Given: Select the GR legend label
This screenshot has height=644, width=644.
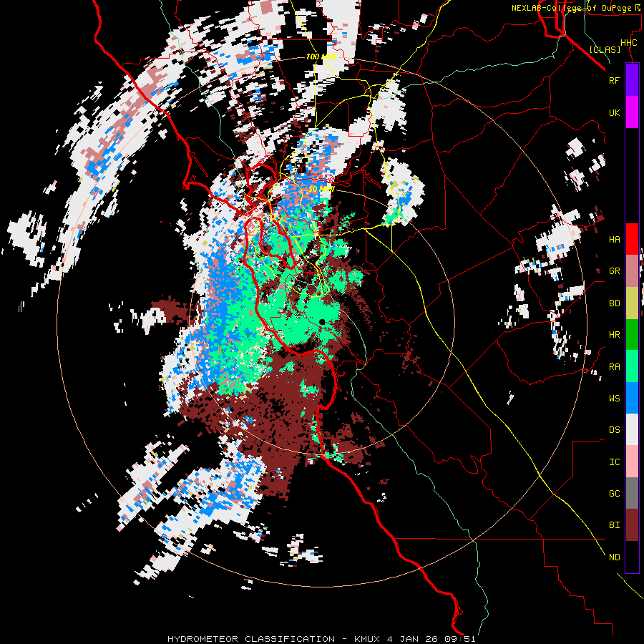Looking at the screenshot, I should click(x=615, y=271).
